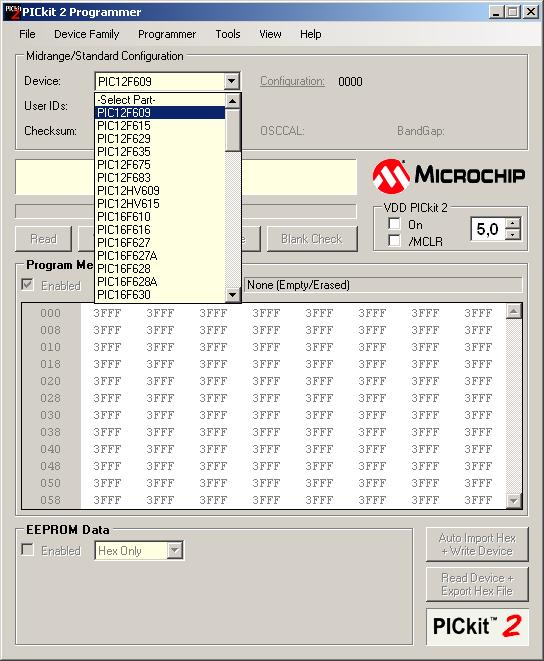This screenshot has width=544, height=661.
Task: Select PIC16F628A in the device list
Action: click(160, 282)
